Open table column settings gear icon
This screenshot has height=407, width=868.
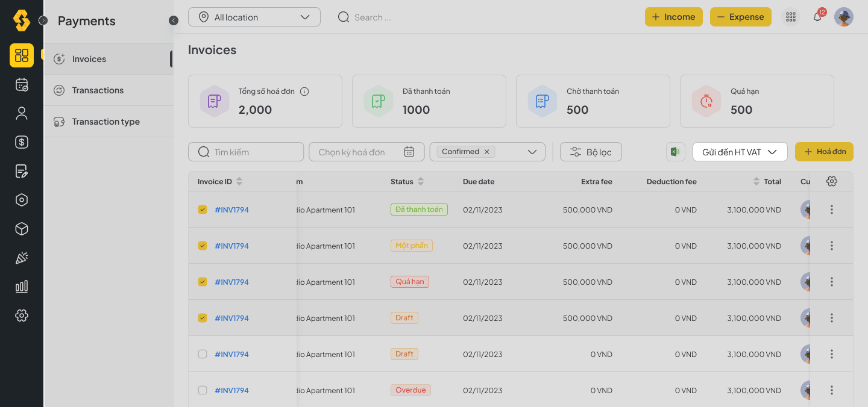pos(832,181)
